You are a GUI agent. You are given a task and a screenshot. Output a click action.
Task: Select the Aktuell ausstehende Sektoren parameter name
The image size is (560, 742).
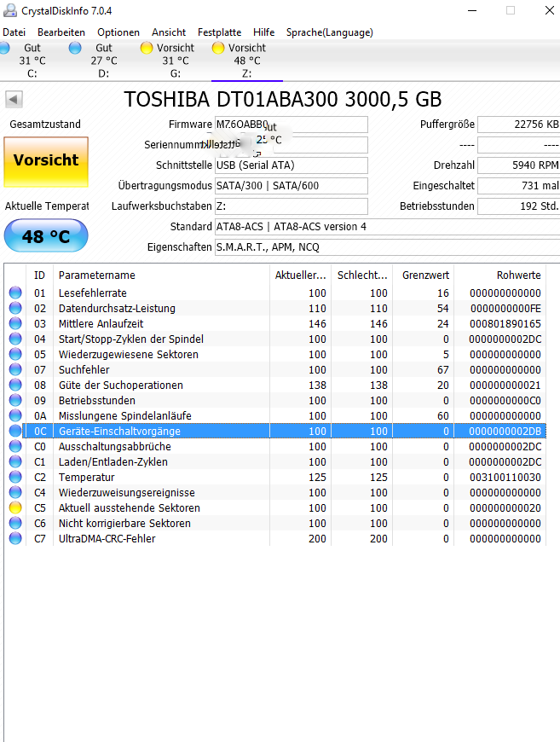coord(129,507)
